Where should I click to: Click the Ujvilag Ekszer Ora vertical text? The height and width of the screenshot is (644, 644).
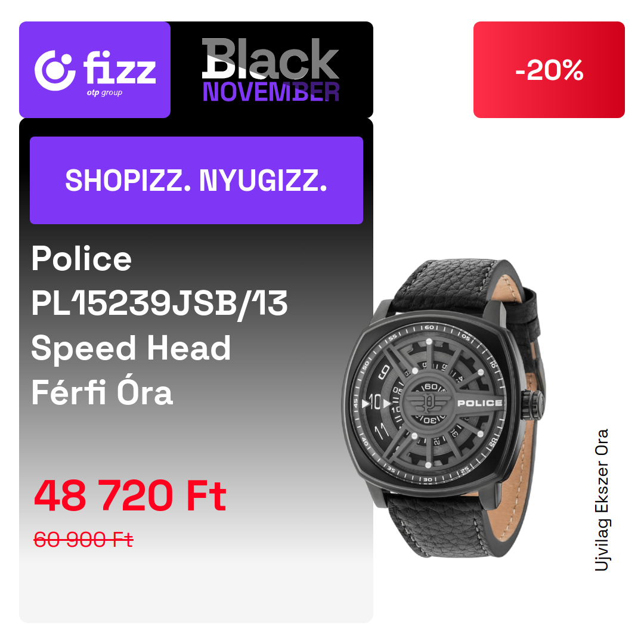[602, 500]
